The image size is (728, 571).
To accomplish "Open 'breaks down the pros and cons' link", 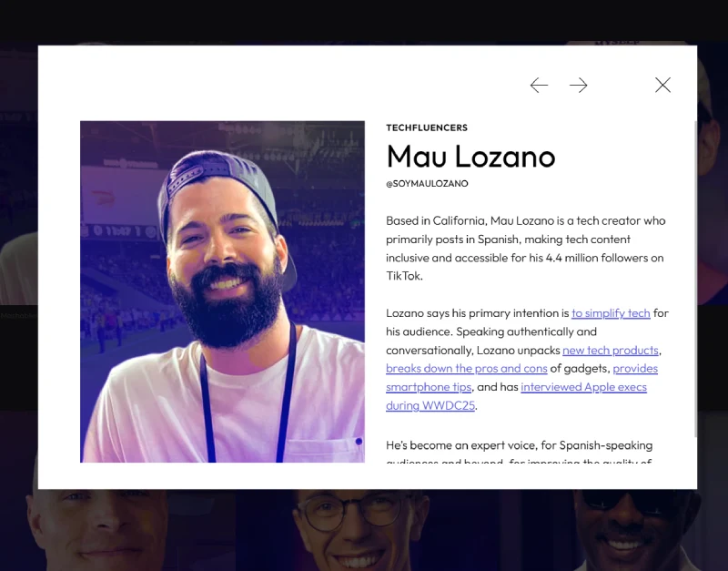I will [x=466, y=369].
